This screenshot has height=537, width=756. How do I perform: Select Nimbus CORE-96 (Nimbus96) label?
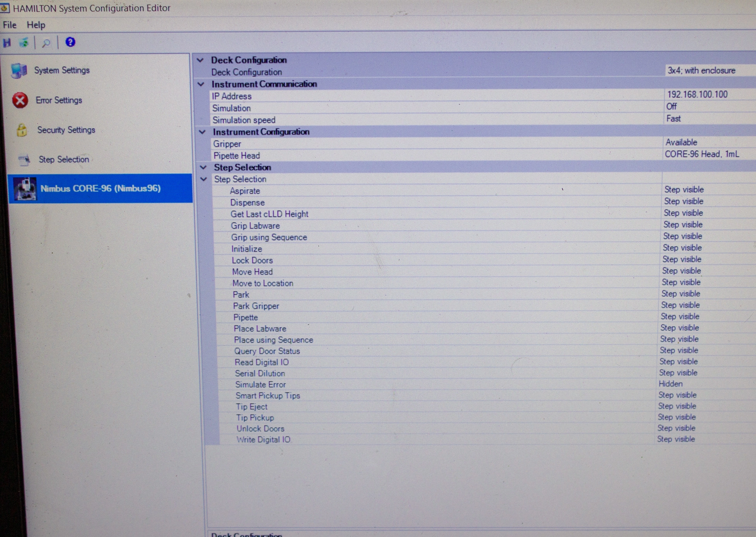[100, 188]
